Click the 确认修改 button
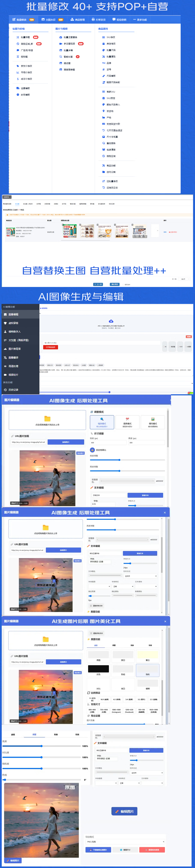 coord(115,284)
